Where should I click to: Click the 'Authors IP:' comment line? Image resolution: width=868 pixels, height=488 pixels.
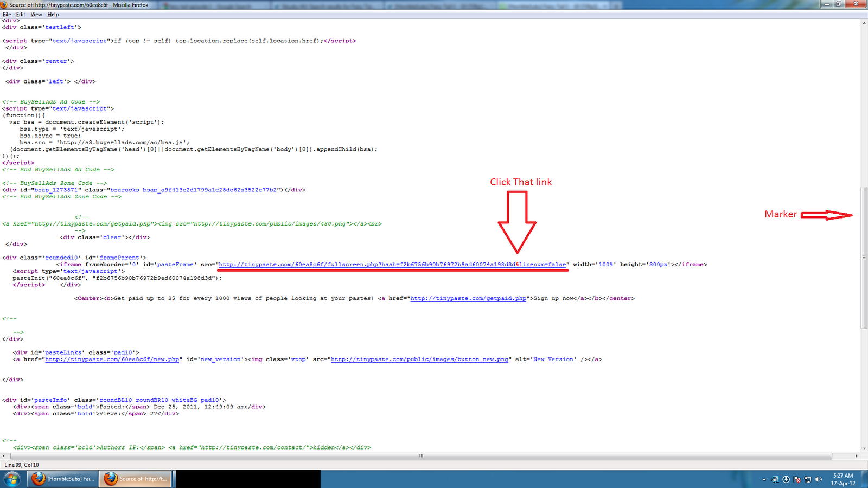pos(192,447)
